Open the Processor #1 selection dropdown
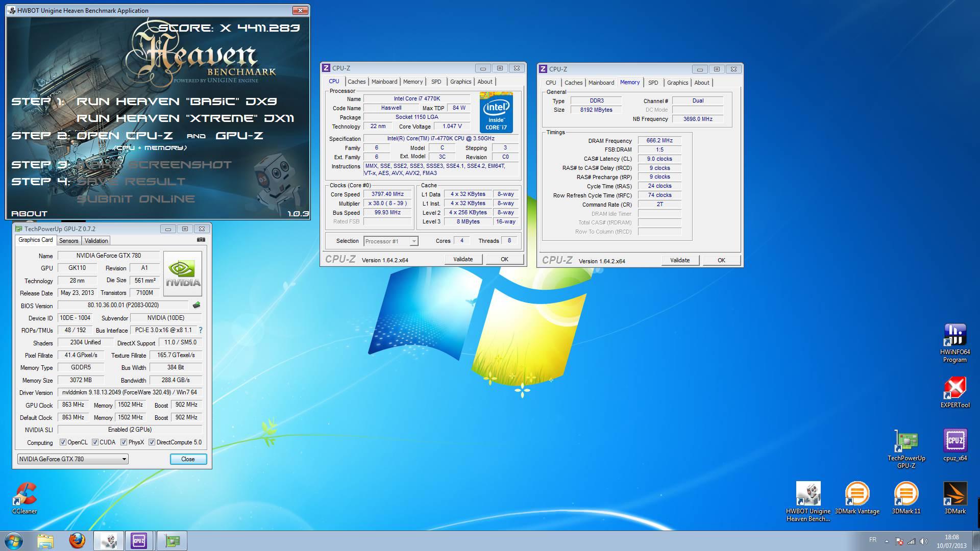Viewport: 980px width, 551px height. 391,241
